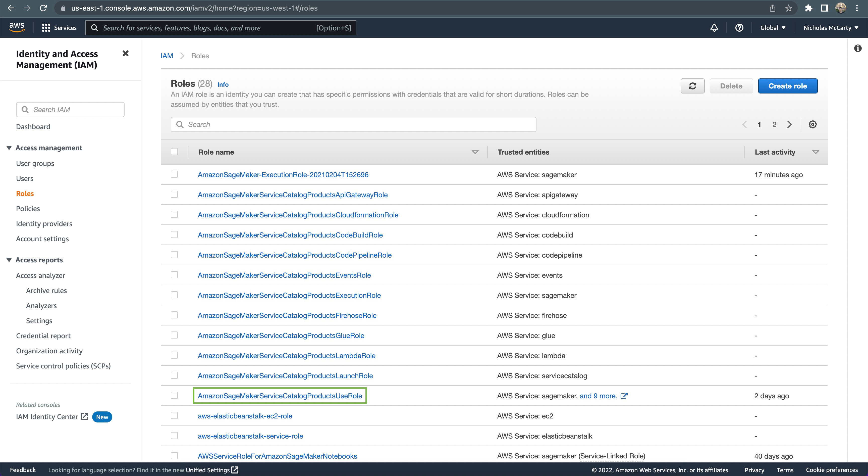
Task: Open the notifications bell
Action: coord(714,28)
